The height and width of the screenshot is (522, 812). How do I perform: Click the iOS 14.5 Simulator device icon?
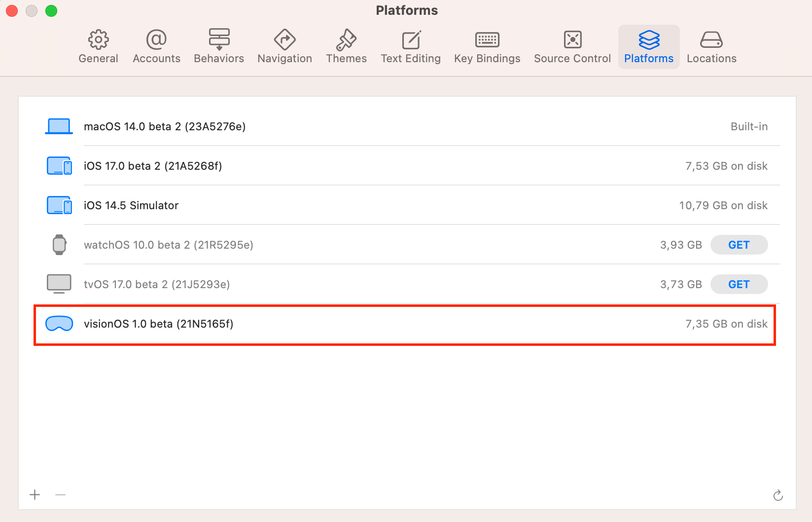pyautogui.click(x=59, y=205)
